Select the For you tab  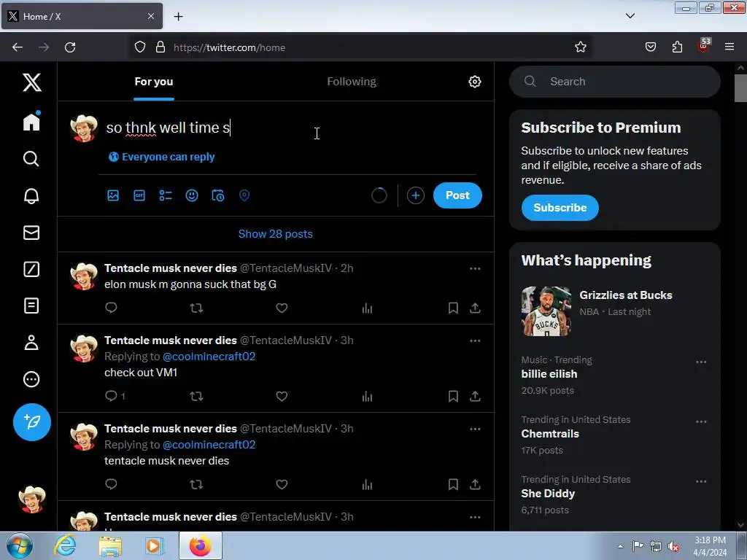click(x=153, y=82)
